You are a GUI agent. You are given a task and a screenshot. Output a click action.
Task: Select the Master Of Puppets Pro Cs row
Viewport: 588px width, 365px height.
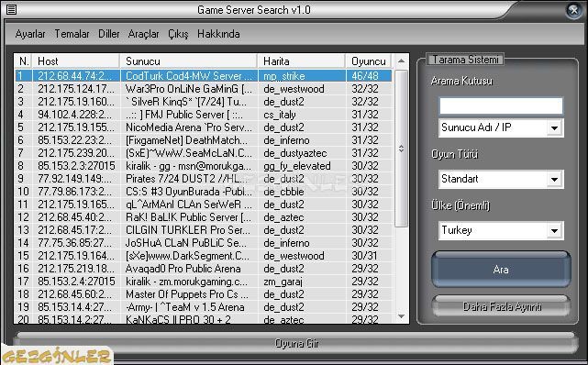(x=204, y=294)
